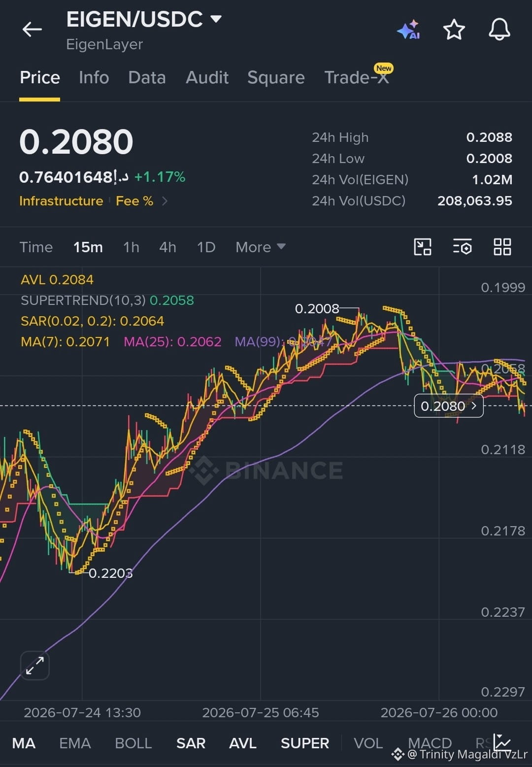Click the MA(25): 0.2062 label

tap(172, 342)
